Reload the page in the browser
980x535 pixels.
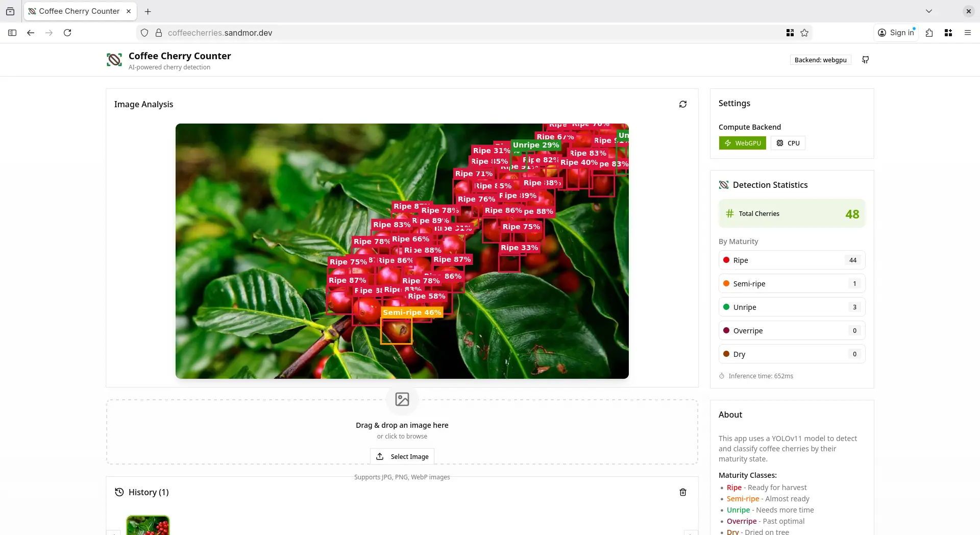[x=67, y=33]
